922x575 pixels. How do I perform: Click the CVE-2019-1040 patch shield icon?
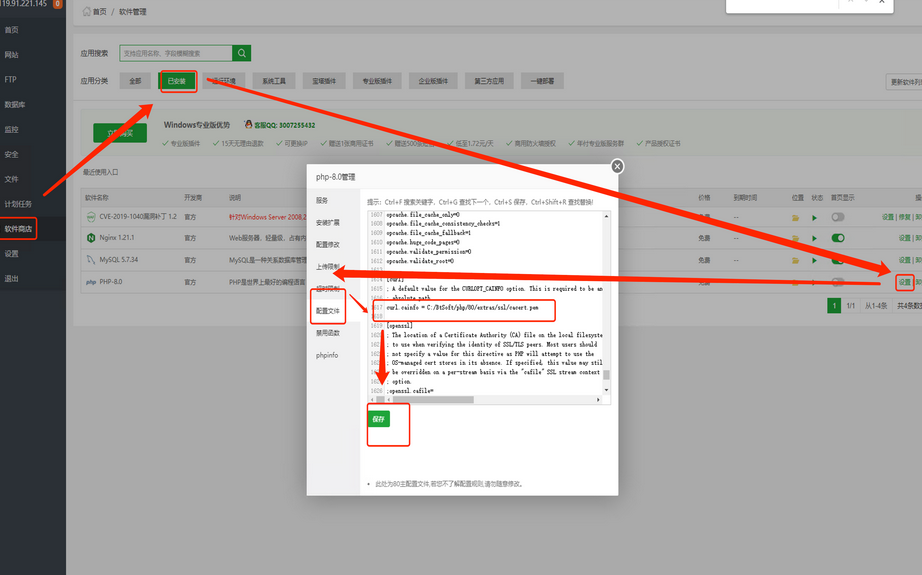[x=91, y=216]
